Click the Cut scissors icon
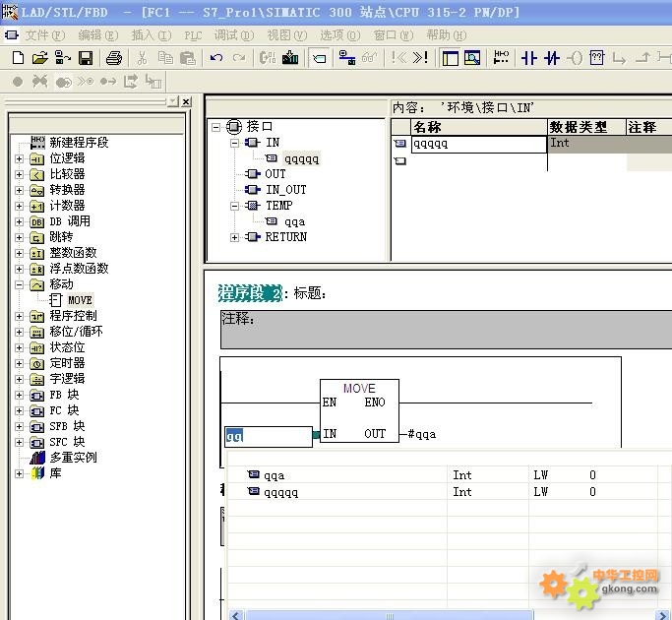 (x=142, y=57)
